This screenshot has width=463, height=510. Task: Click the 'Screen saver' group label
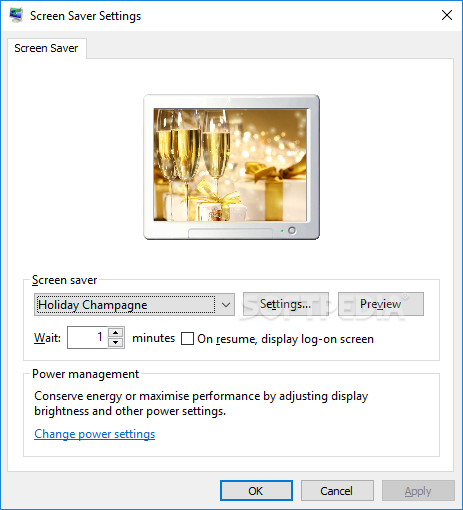pyautogui.click(x=64, y=280)
